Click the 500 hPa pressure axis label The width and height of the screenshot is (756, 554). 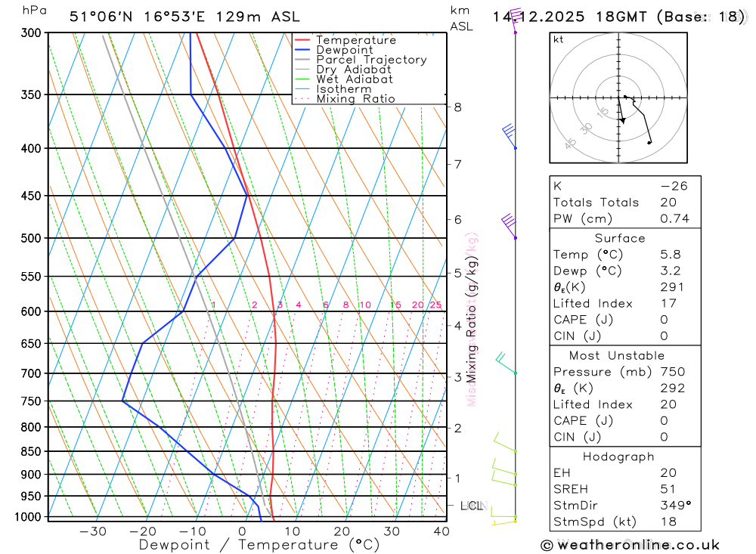point(31,238)
